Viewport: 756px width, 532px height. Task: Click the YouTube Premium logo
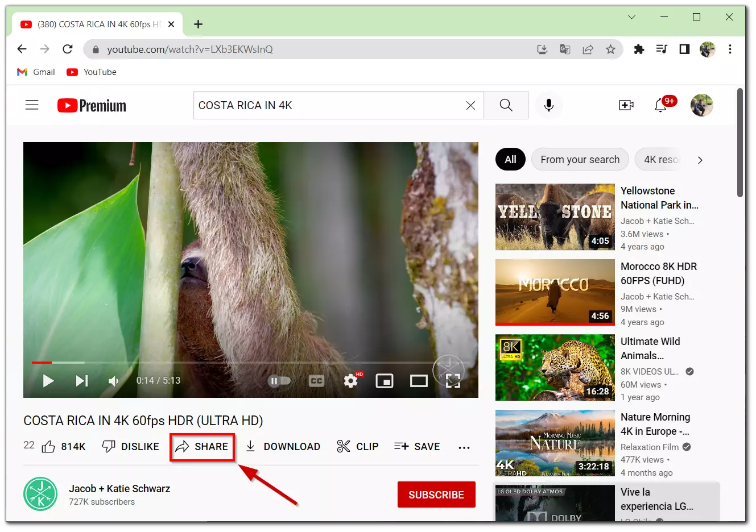pos(92,106)
